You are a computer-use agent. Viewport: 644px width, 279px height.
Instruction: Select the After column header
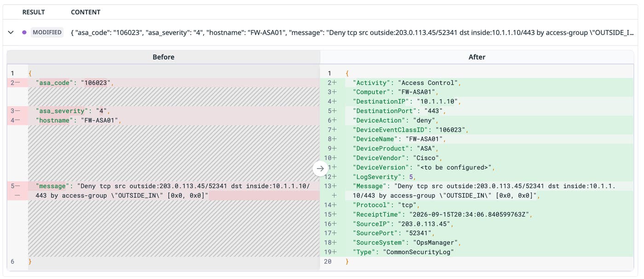tap(477, 57)
